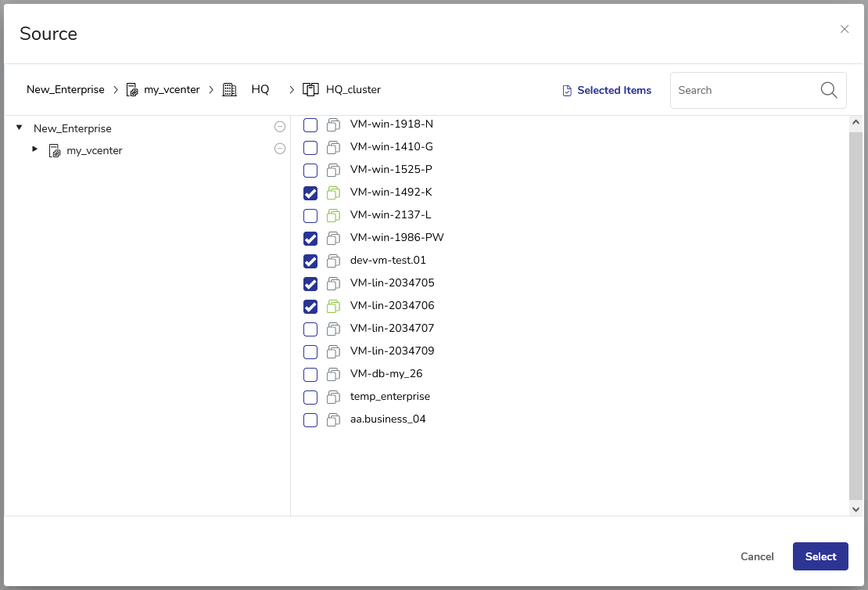The width and height of the screenshot is (868, 590).
Task: Click the HQ datacenter building icon
Action: pos(229,90)
